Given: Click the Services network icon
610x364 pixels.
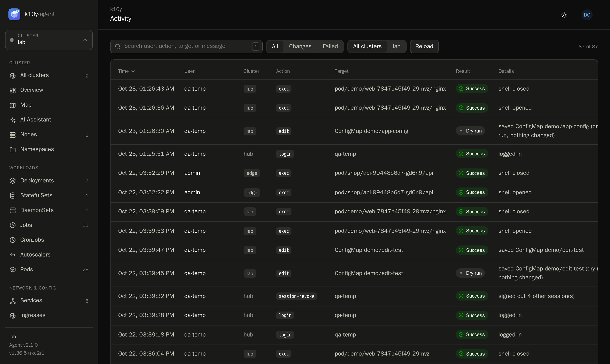Looking at the screenshot, I should point(13,301).
